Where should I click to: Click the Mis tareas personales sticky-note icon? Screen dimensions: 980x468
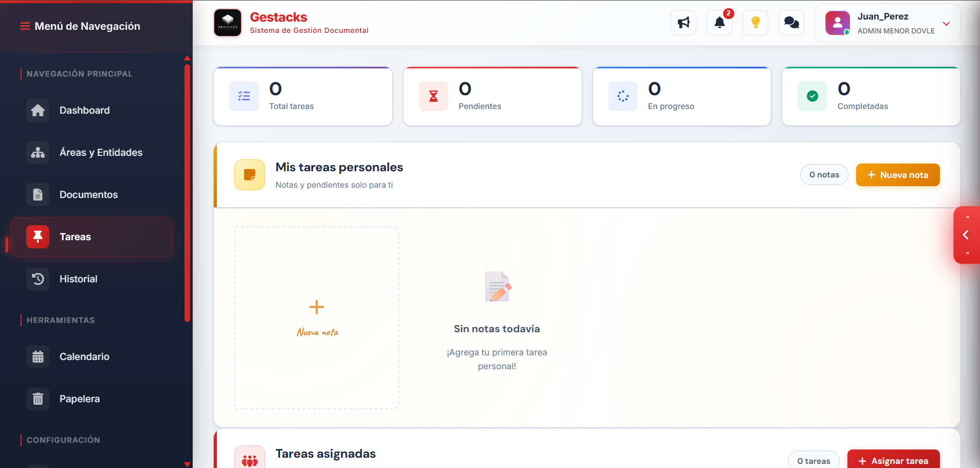250,175
